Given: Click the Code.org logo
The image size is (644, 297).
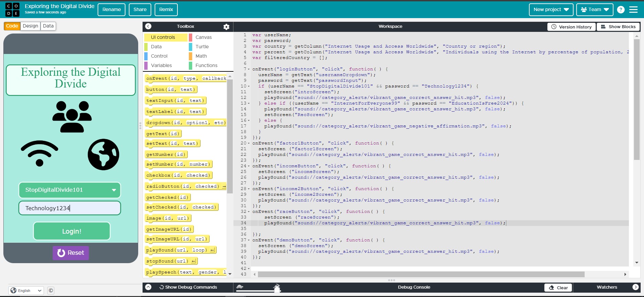Looking at the screenshot, I should pos(12,10).
